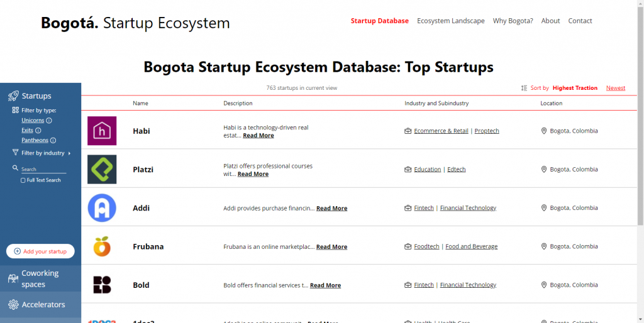Click the Habi company logo

102,131
